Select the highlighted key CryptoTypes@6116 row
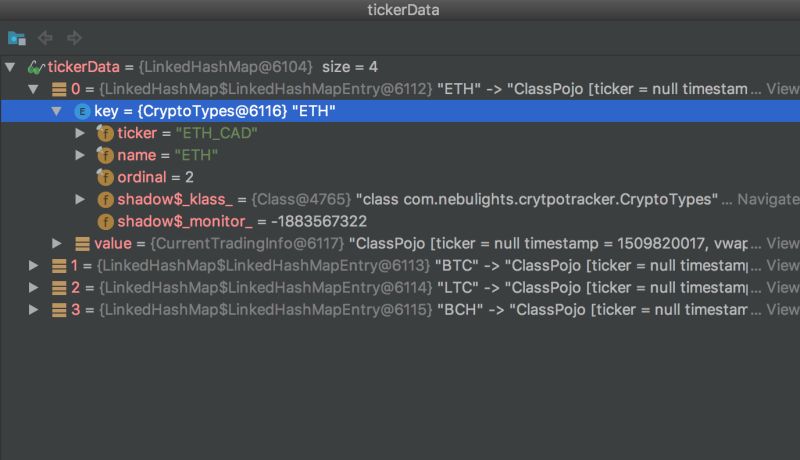This screenshot has height=460, width=800. pyautogui.click(x=400, y=111)
